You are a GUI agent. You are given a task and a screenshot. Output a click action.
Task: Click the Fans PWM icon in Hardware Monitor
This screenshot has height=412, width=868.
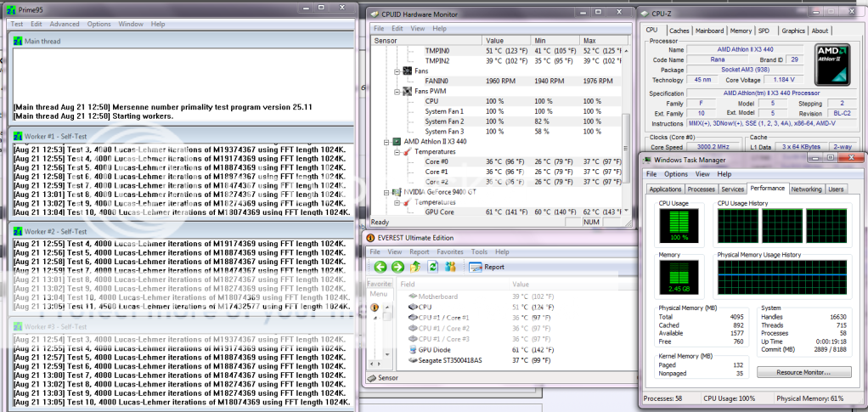point(407,91)
